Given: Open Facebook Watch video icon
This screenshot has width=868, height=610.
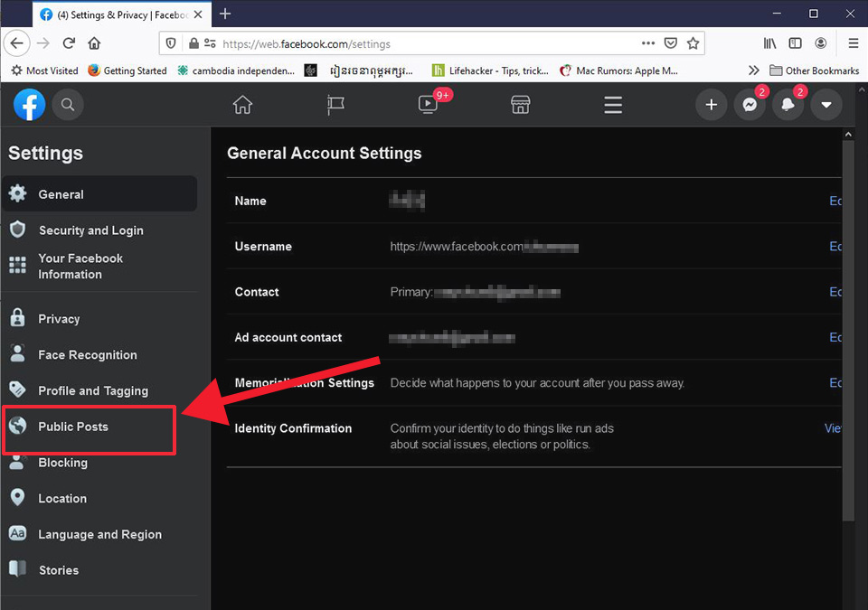Looking at the screenshot, I should coord(428,105).
